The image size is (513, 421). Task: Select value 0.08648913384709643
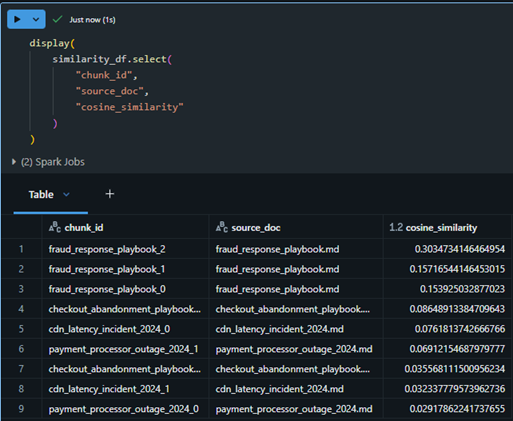pos(457,309)
